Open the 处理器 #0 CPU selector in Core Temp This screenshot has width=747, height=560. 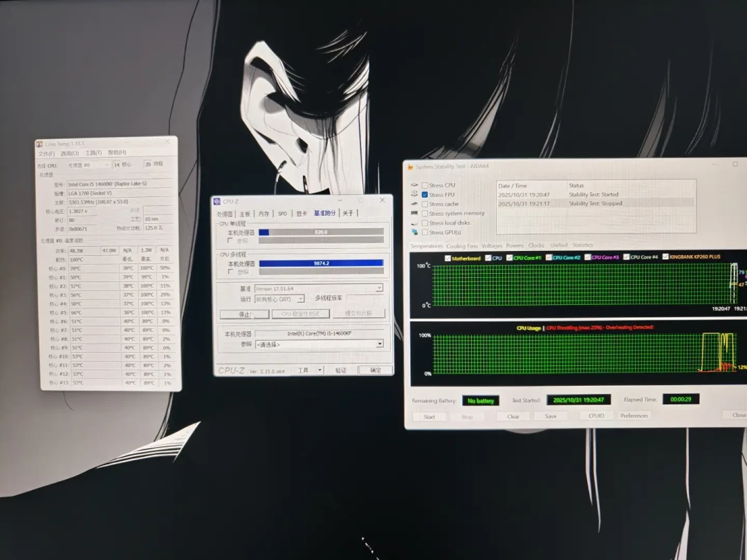click(89, 165)
